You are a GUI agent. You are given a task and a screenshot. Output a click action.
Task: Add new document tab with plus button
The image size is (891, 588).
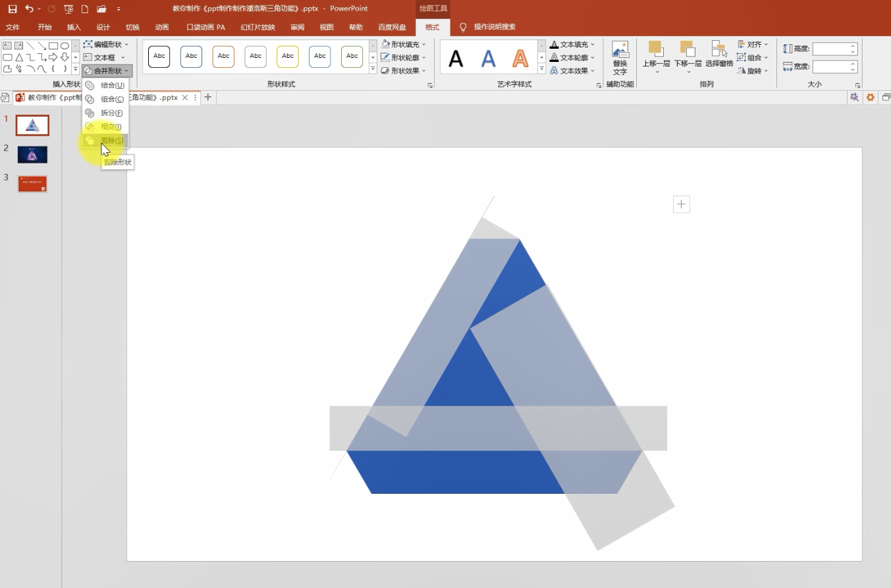pyautogui.click(x=208, y=97)
